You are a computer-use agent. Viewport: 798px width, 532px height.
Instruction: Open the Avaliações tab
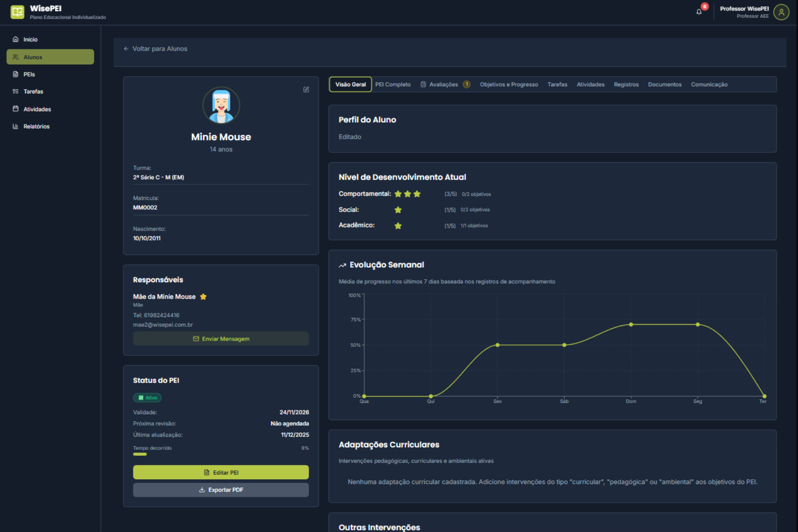(x=443, y=84)
